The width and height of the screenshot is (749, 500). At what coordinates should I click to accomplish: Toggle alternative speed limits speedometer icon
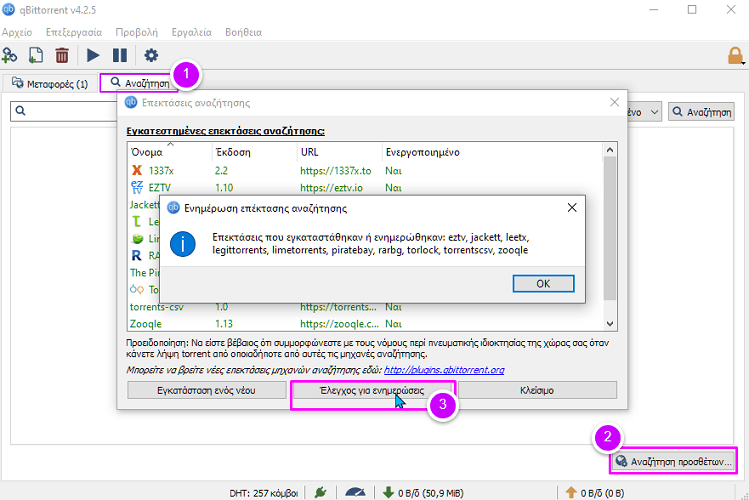tap(355, 492)
